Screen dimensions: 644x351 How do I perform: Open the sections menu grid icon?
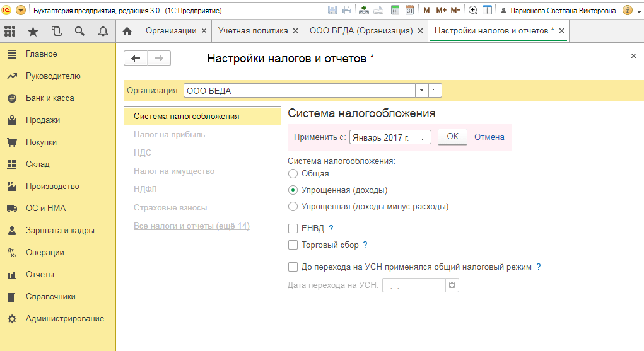click(x=10, y=31)
